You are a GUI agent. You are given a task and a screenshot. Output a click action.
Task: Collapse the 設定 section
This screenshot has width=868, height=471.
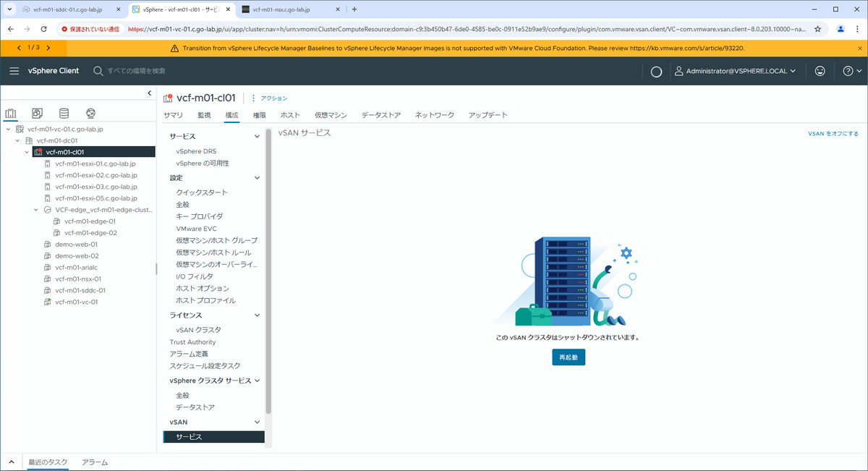257,177
